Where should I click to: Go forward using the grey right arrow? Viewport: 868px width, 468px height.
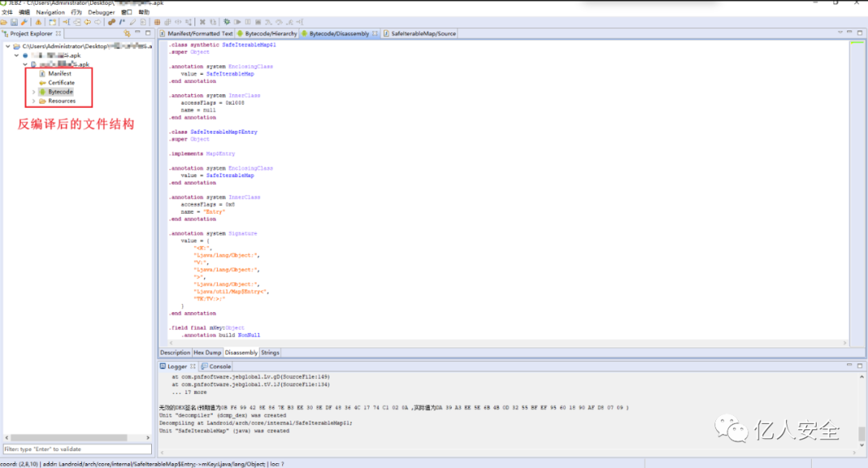(97, 23)
